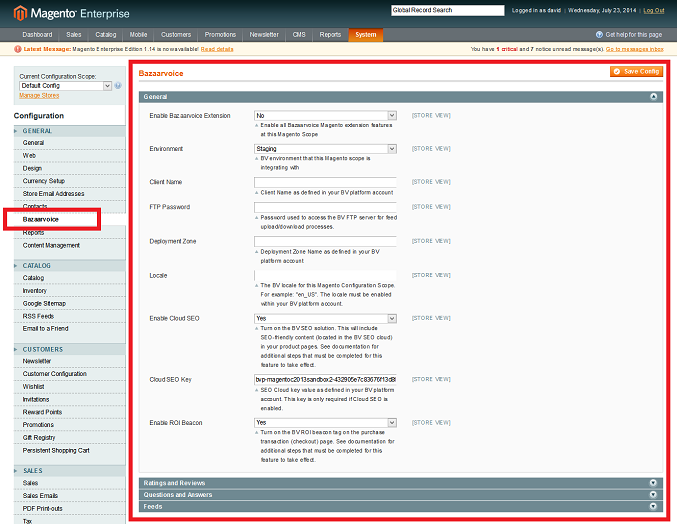Click the scope help icon beside Default Config
Image resolution: width=677 pixels, height=524 pixels.
(x=118, y=85)
